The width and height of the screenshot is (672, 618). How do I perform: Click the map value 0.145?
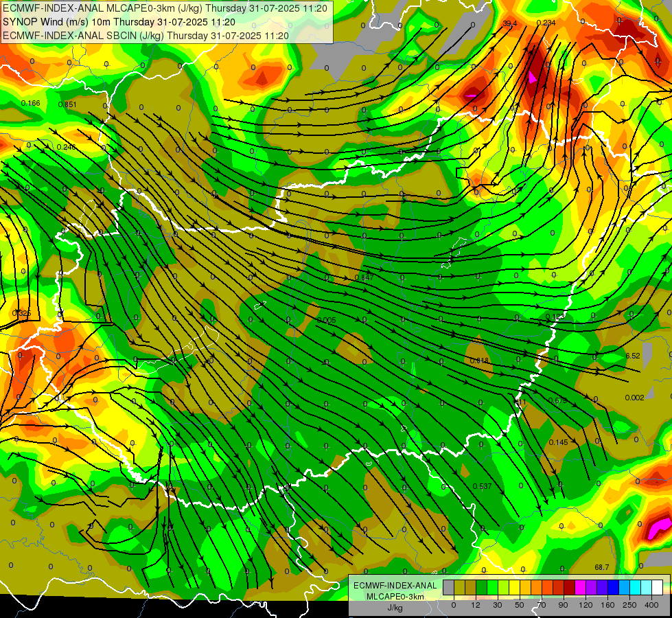[559, 442]
